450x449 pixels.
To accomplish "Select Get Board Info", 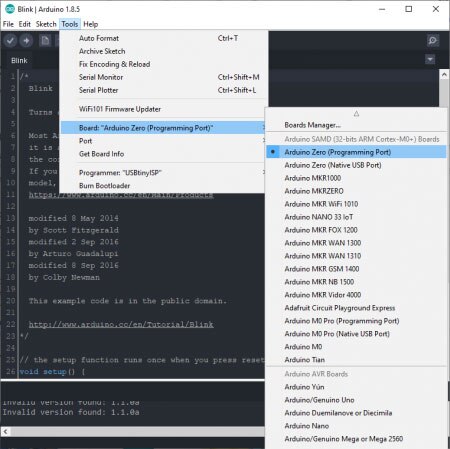I will coord(163,154).
